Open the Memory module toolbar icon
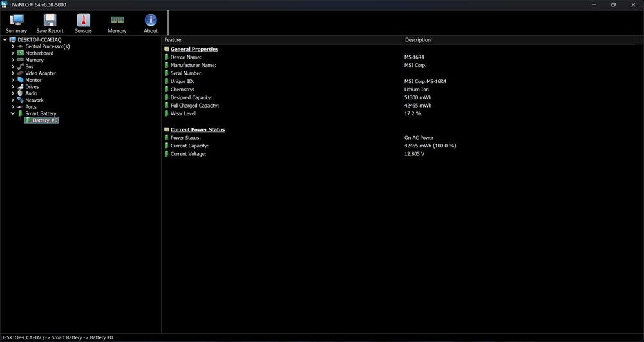The width and height of the screenshot is (644, 342). [x=117, y=20]
